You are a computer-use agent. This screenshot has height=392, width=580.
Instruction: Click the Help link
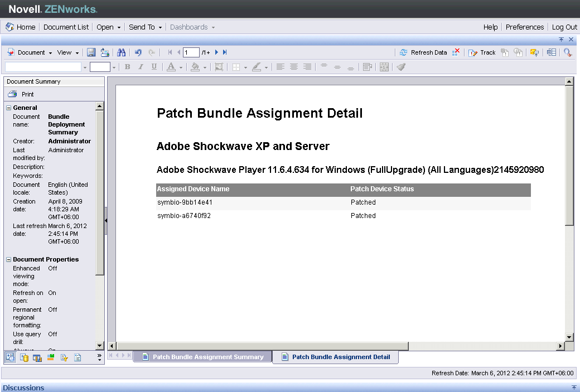490,27
